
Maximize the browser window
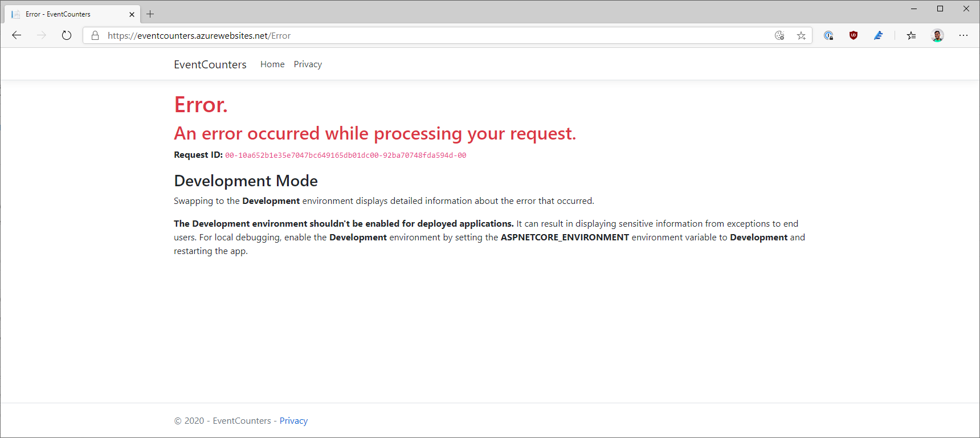click(940, 9)
